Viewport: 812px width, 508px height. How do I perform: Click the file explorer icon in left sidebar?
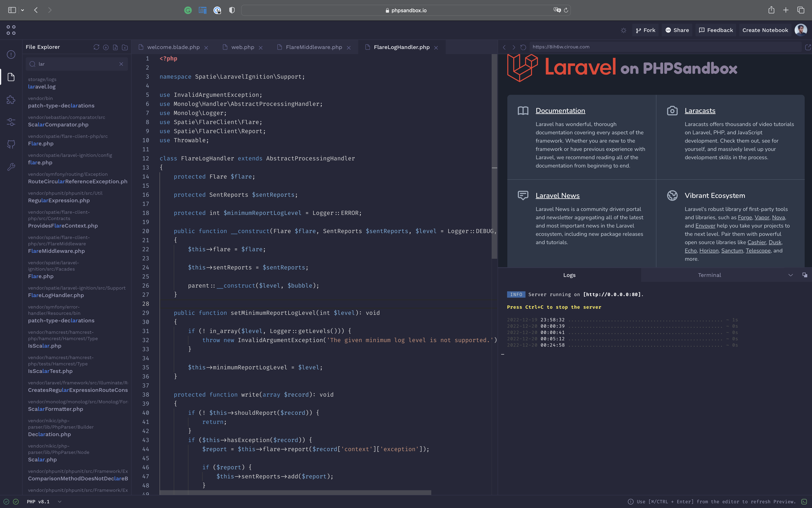coord(11,77)
